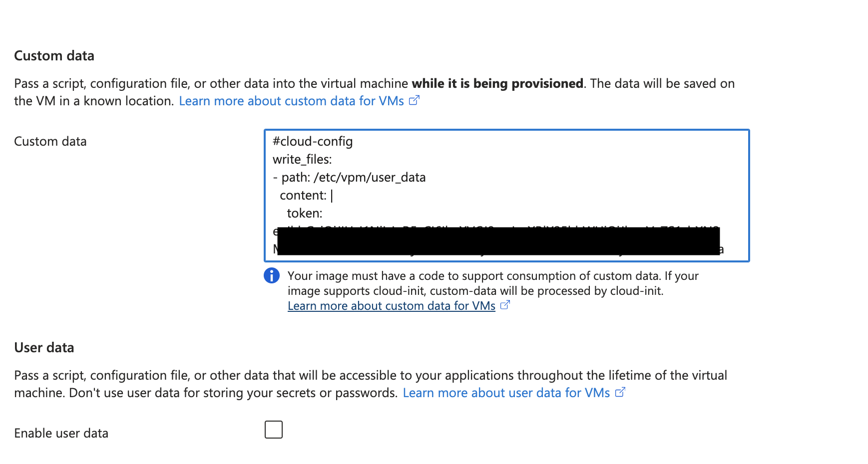Click the bolded 'while it is being provisioned' text
The width and height of the screenshot is (868, 464).
(497, 83)
